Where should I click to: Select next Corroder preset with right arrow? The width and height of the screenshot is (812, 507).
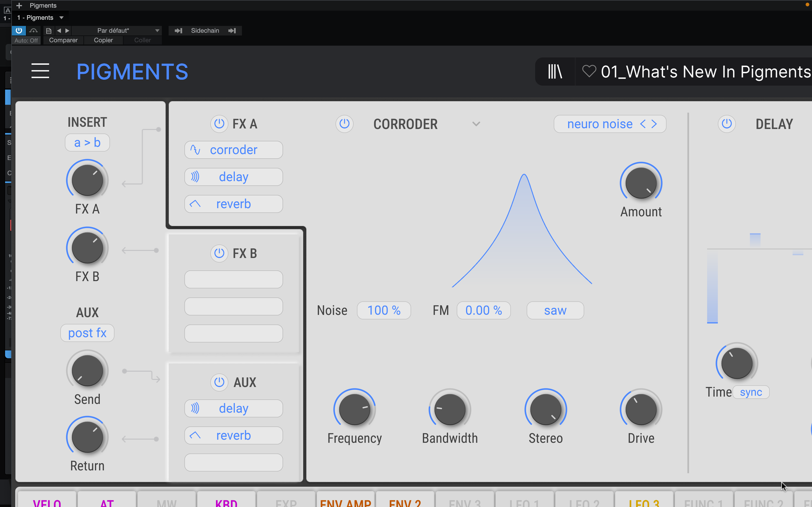tap(654, 124)
